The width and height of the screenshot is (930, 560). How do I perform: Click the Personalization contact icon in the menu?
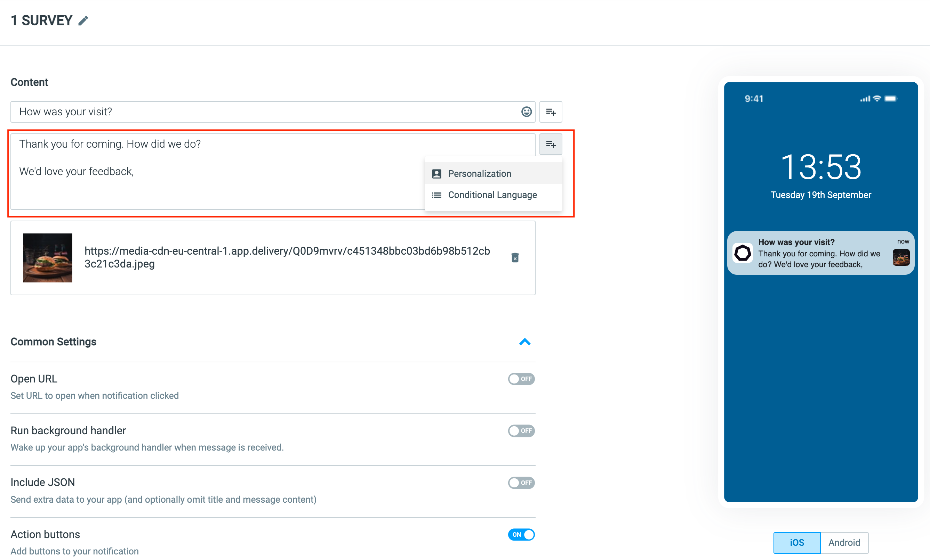pos(436,174)
